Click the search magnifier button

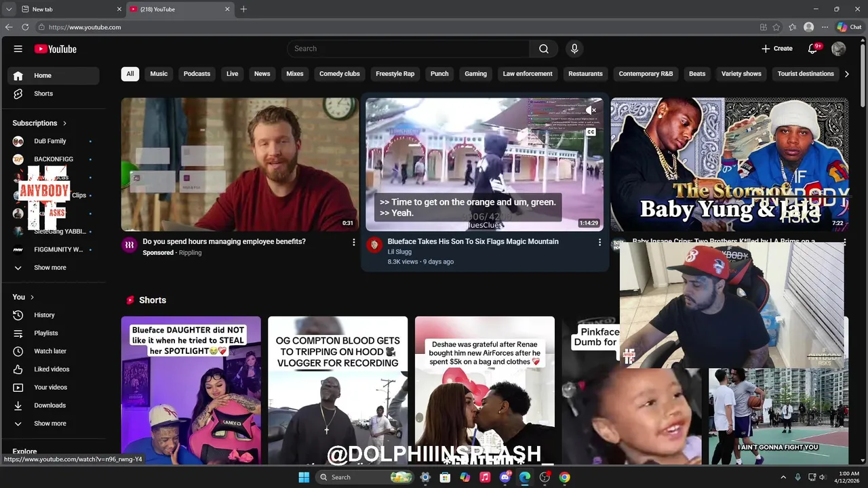[x=544, y=49]
